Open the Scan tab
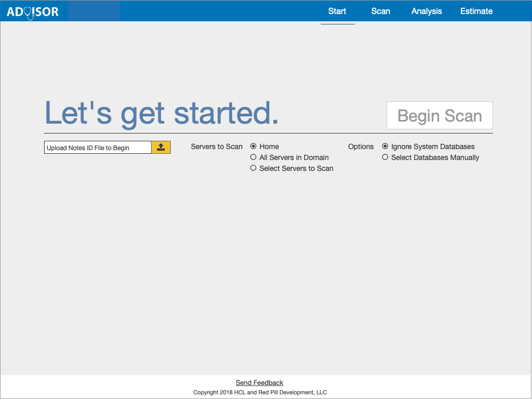The height and width of the screenshot is (399, 532). pos(380,11)
